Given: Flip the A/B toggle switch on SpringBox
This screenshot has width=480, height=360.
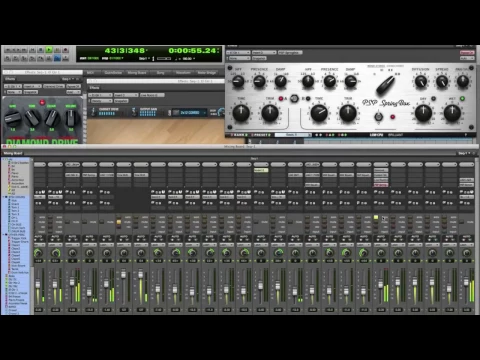Looking at the screenshot, I should [x=294, y=99].
